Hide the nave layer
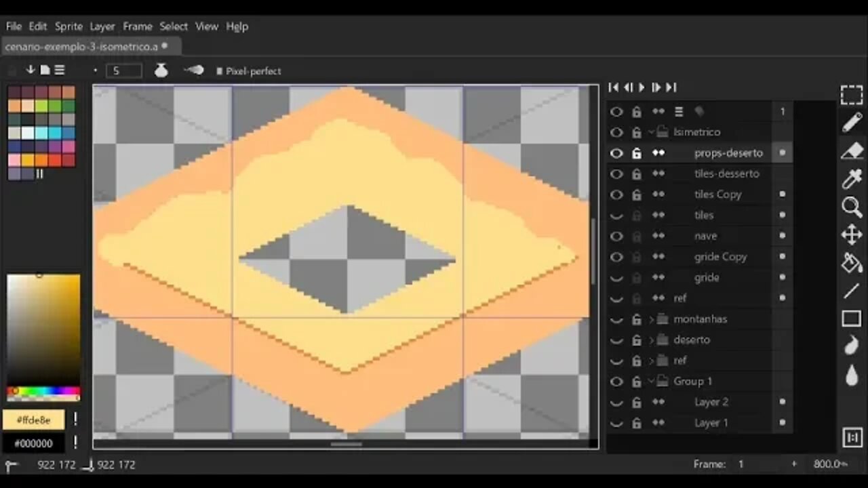 coord(616,237)
